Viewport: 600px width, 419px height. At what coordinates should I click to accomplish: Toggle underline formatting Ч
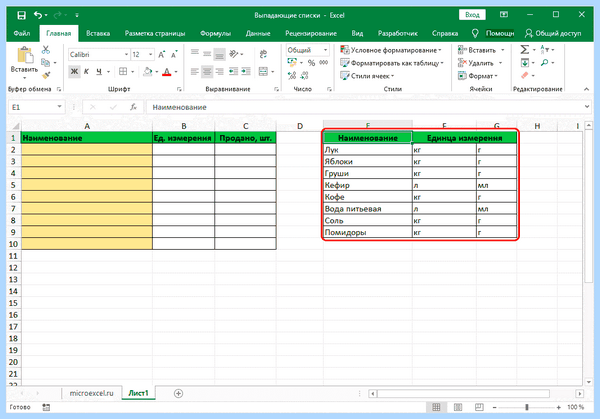coord(99,72)
